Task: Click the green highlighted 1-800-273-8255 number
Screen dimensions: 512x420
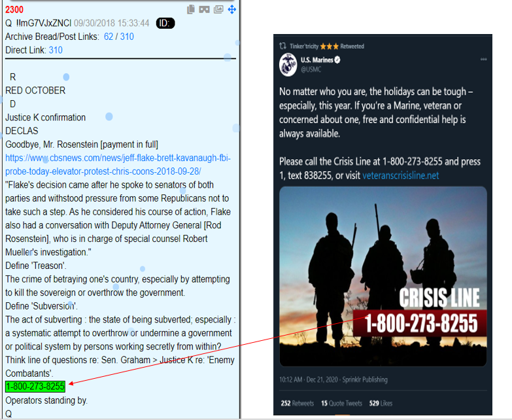Action: [35, 387]
